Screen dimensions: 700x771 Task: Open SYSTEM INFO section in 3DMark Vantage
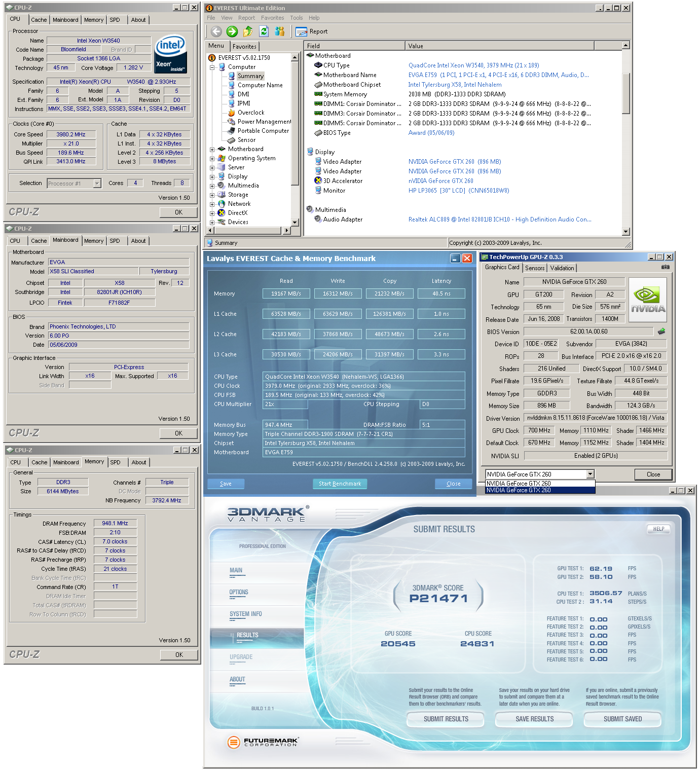[x=246, y=614]
